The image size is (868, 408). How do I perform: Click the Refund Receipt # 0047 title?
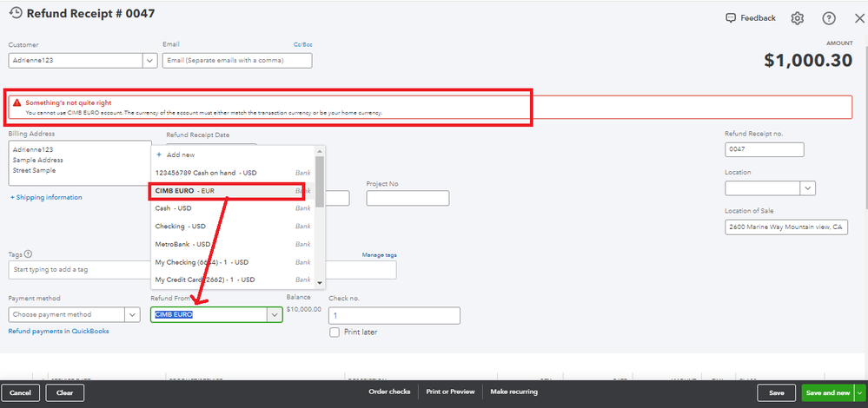click(x=90, y=13)
